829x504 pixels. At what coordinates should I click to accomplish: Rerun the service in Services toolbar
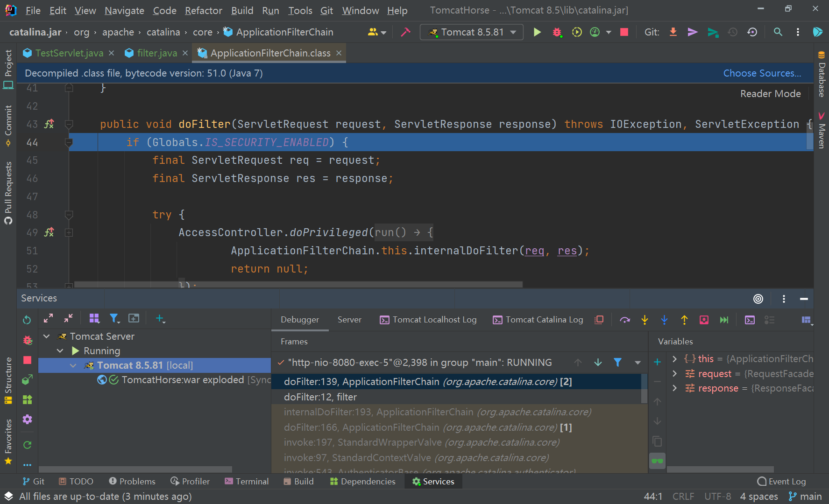[x=27, y=320]
